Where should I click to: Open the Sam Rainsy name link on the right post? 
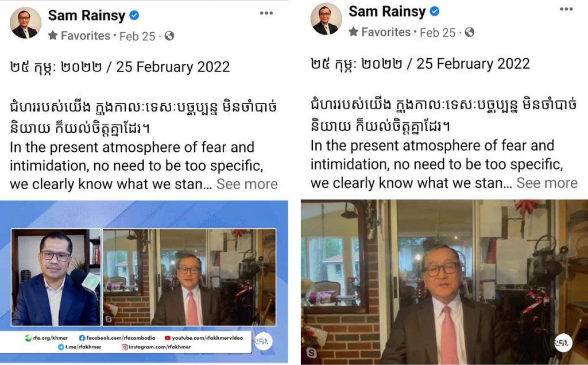pos(387,11)
